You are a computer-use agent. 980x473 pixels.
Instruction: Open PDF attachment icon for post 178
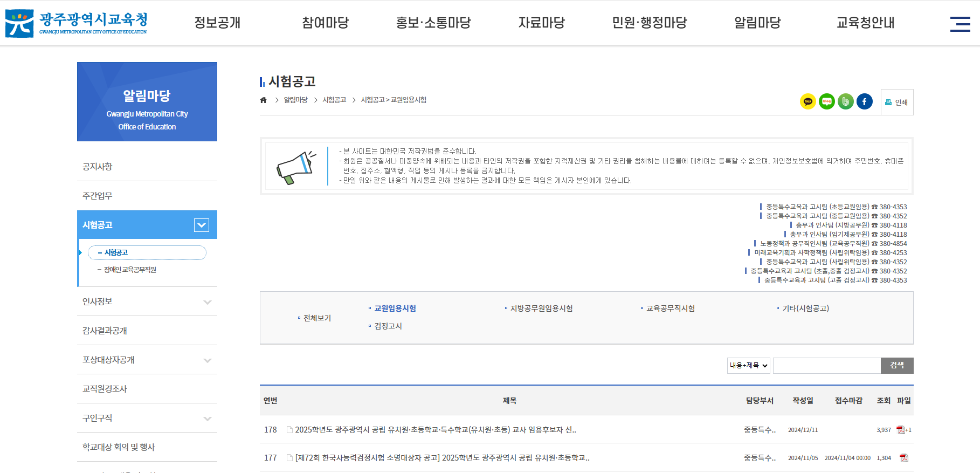point(900,430)
